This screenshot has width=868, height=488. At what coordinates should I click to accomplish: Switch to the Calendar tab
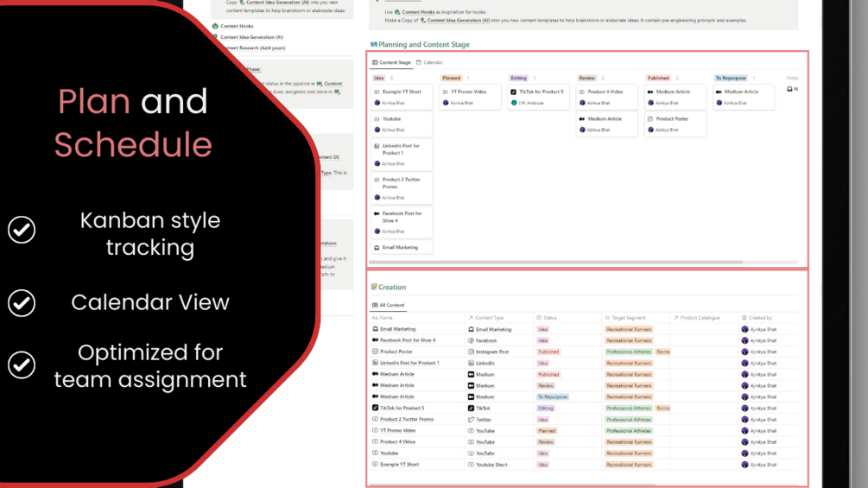point(429,62)
